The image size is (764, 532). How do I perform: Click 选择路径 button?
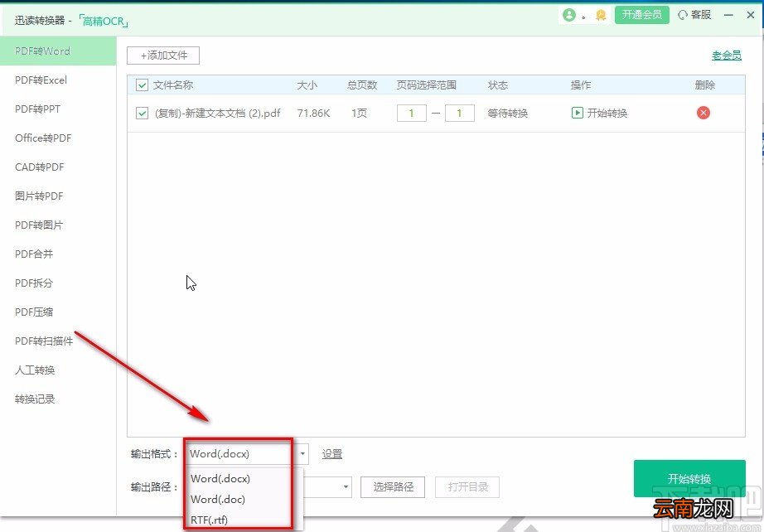point(393,486)
